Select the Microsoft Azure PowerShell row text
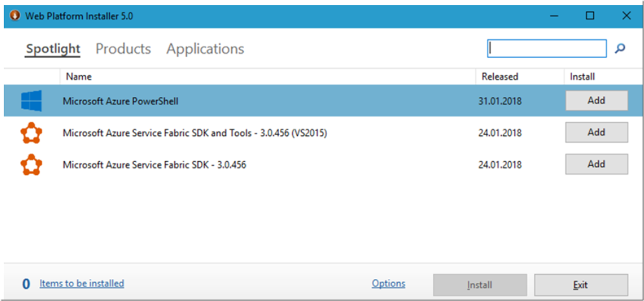The height and width of the screenshot is (301, 644). tap(121, 101)
